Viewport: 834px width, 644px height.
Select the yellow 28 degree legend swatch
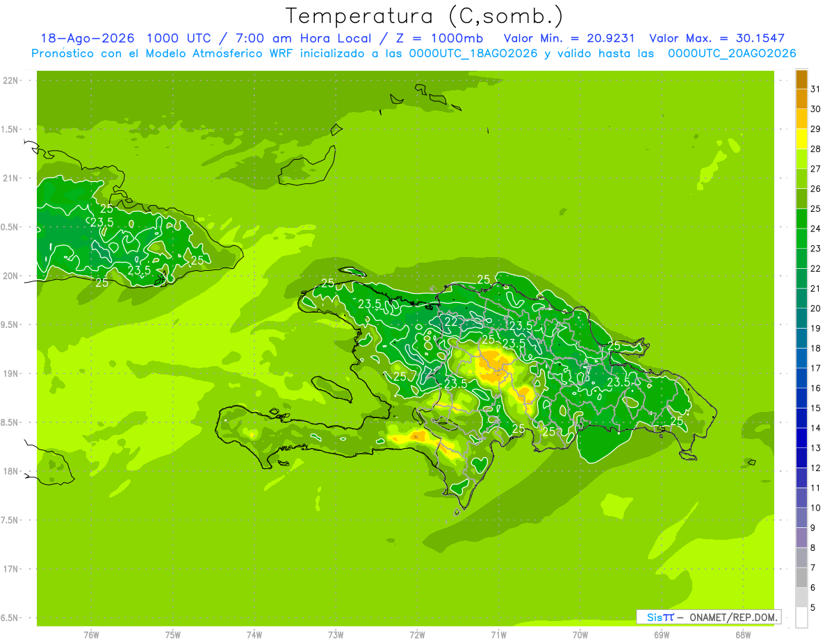point(801,139)
